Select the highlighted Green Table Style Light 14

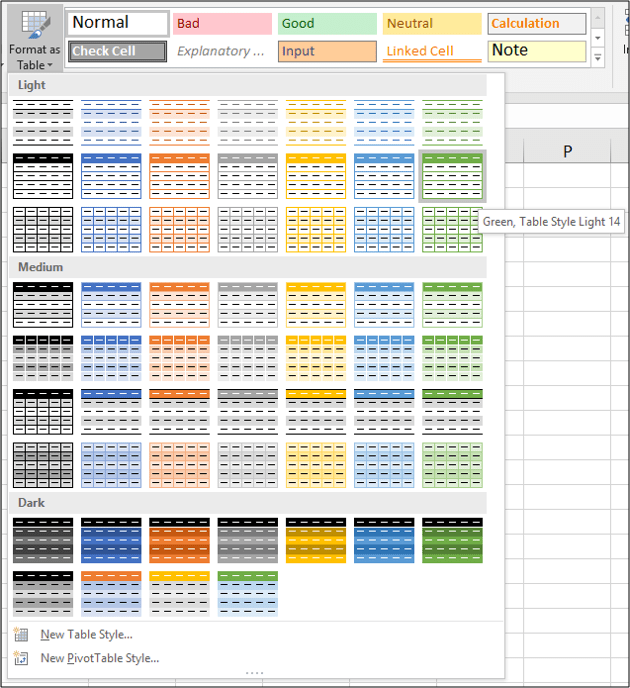452,176
